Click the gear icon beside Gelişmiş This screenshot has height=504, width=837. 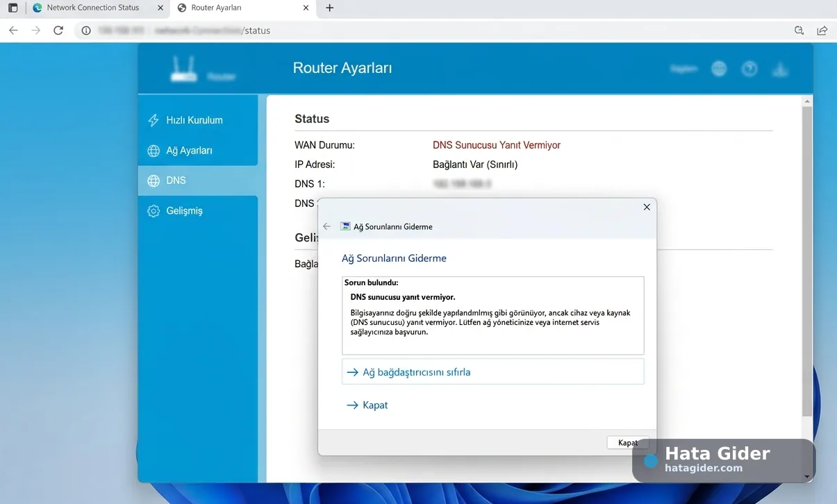click(x=154, y=211)
